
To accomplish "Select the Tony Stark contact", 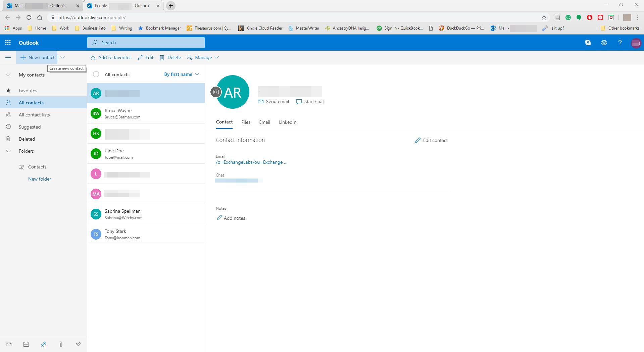I will [x=146, y=234].
